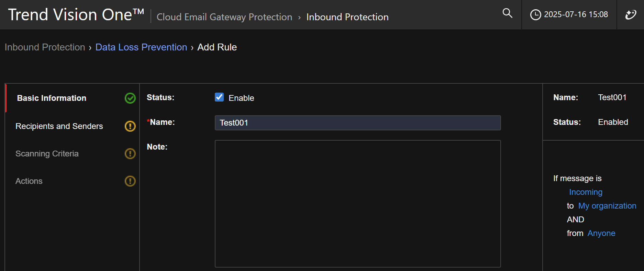
Task: Click warning icon beside Recipients and Senders
Action: click(130, 126)
